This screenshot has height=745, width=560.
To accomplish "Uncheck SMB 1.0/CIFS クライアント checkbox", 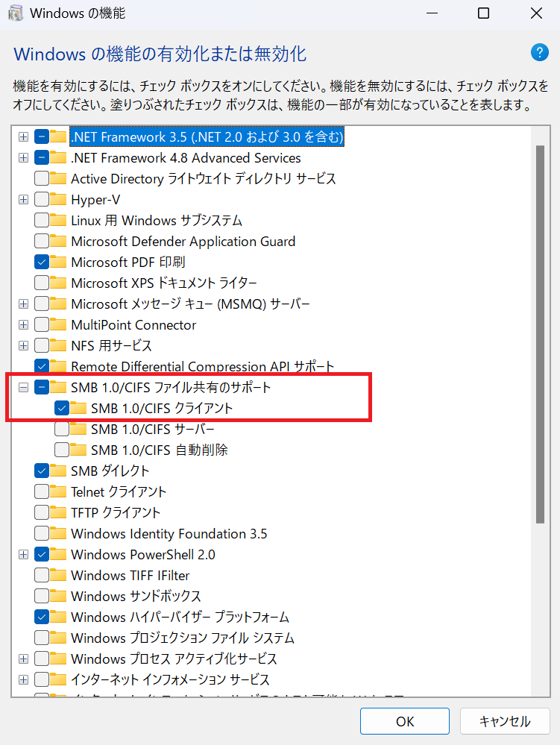I will click(62, 408).
